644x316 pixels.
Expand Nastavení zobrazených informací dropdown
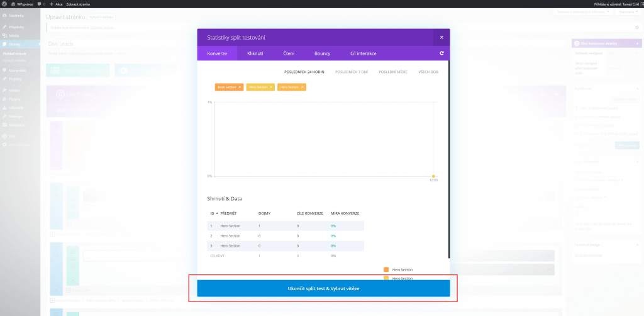(x=582, y=12)
